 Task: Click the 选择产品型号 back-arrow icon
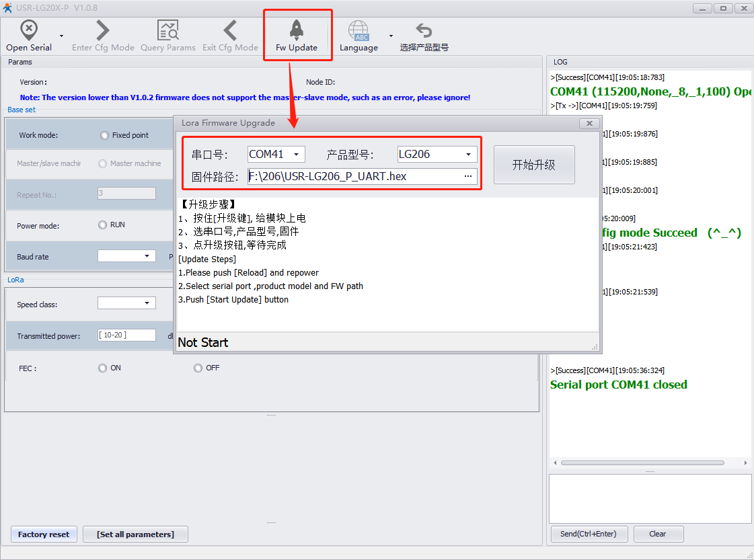click(424, 30)
